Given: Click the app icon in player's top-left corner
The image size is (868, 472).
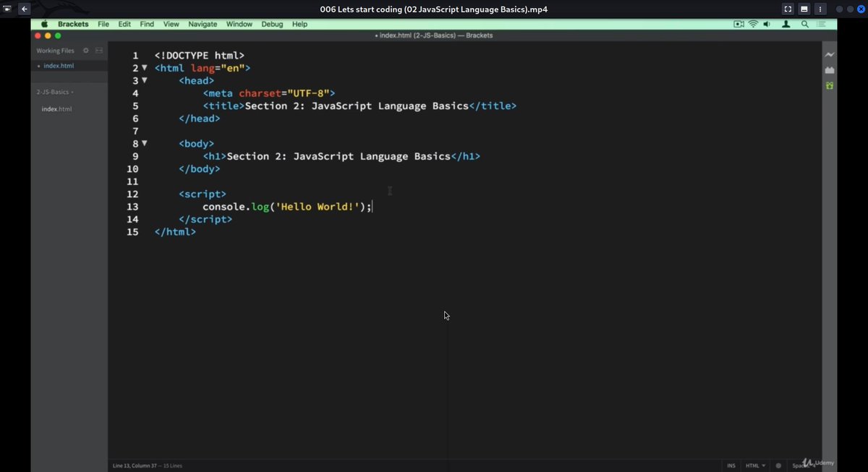Looking at the screenshot, I should pos(7,9).
